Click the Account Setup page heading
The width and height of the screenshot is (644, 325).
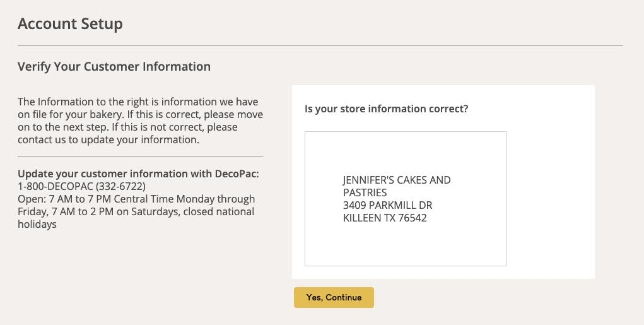pyautogui.click(x=70, y=24)
